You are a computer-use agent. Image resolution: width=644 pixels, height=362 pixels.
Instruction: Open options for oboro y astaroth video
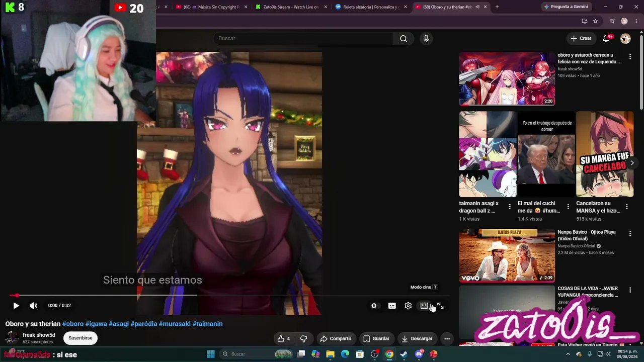(x=629, y=56)
